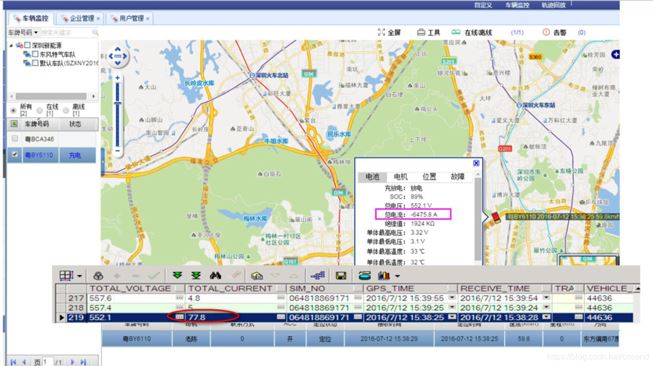Open 车辆监控 in top bar
653x366 pixels.
coord(517,5)
